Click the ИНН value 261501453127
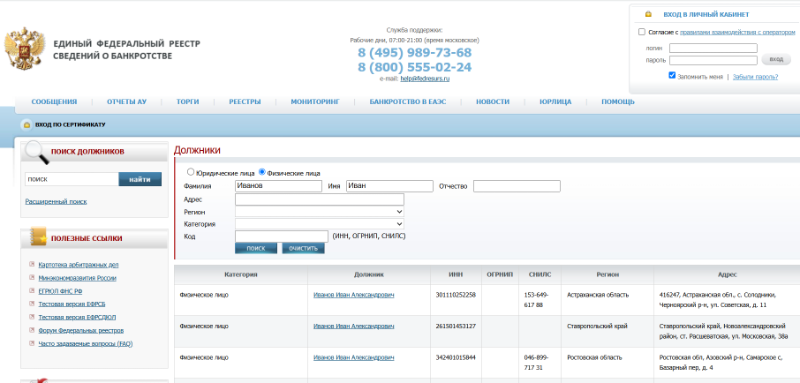Screen dimensions: 800x383 [x=456, y=326]
